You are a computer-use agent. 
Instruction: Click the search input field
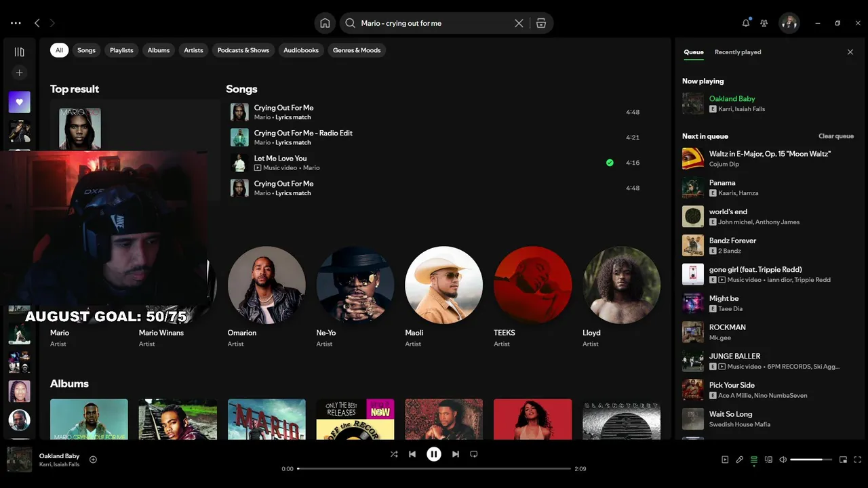[x=435, y=23]
